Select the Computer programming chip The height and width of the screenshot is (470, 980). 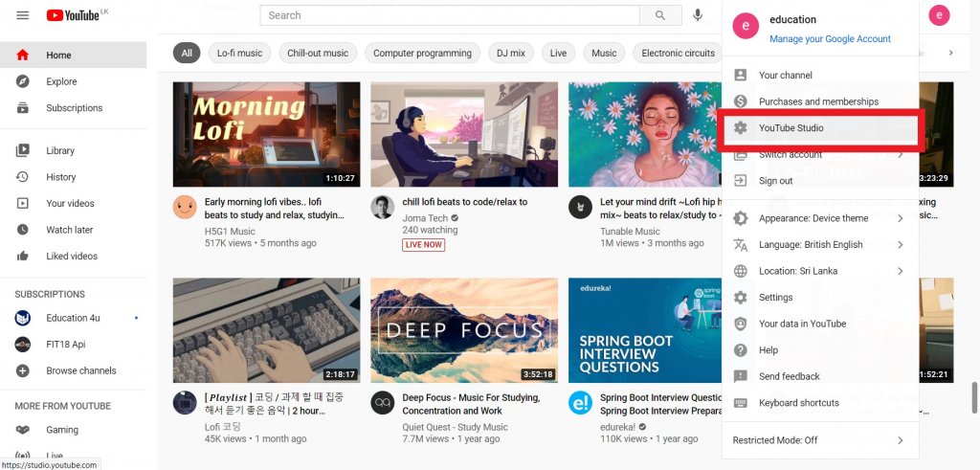(x=422, y=53)
